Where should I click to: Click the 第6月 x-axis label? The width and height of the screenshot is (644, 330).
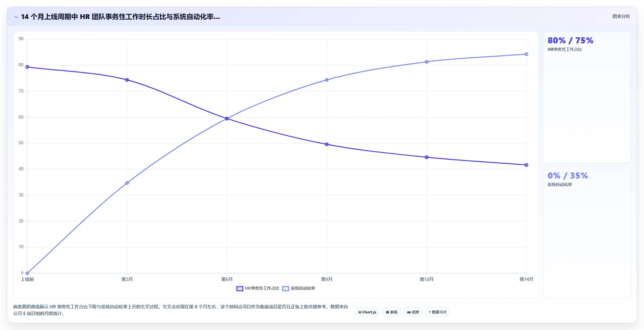click(x=227, y=280)
